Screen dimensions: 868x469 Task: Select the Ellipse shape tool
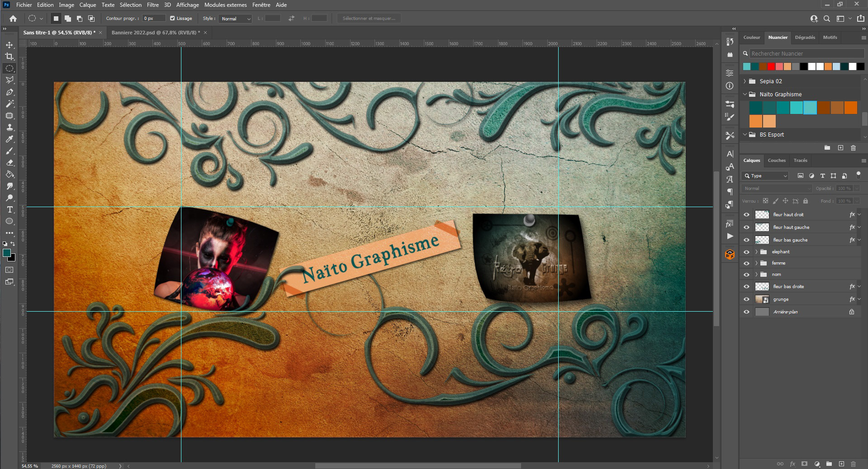click(x=9, y=221)
